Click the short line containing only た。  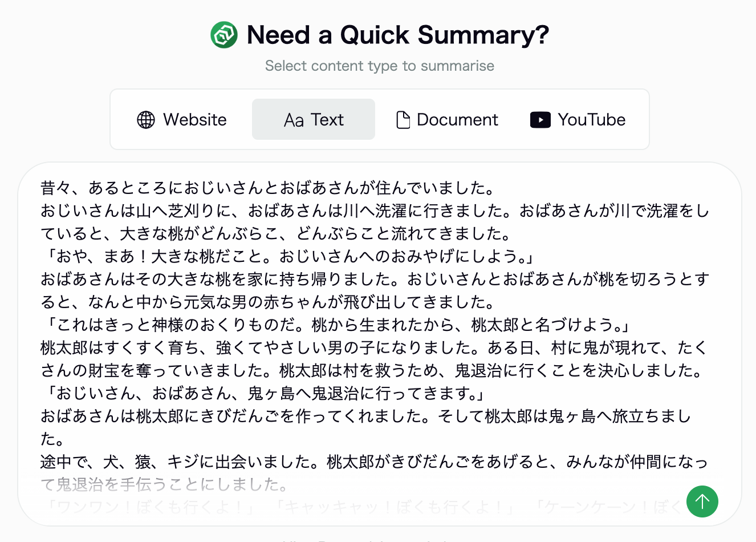[x=52, y=439]
